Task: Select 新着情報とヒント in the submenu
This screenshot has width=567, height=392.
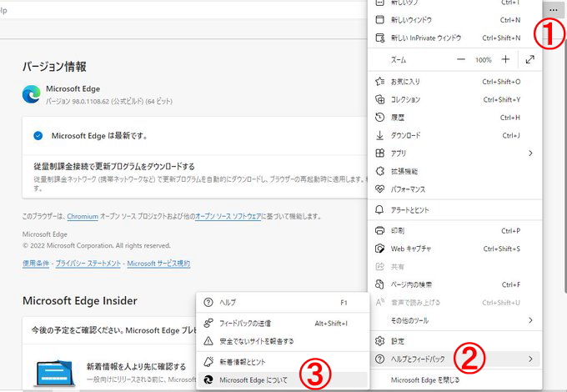Action: 283,362
